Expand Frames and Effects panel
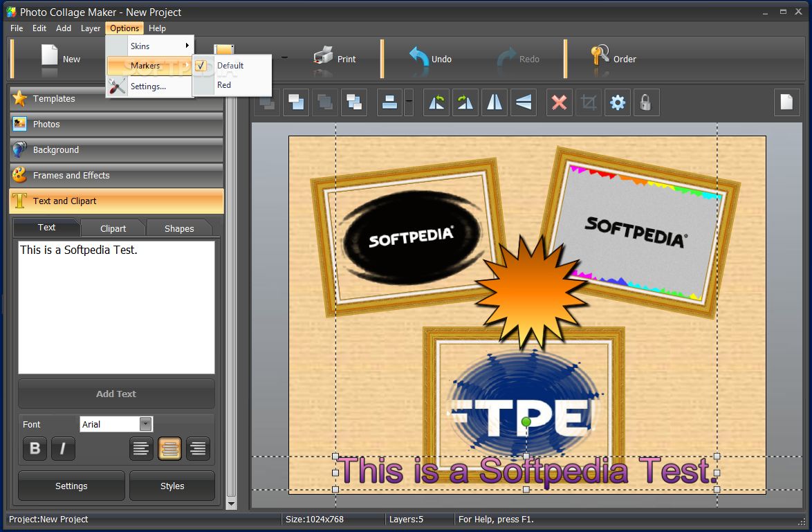Image resolution: width=812 pixels, height=532 pixels. (x=116, y=176)
